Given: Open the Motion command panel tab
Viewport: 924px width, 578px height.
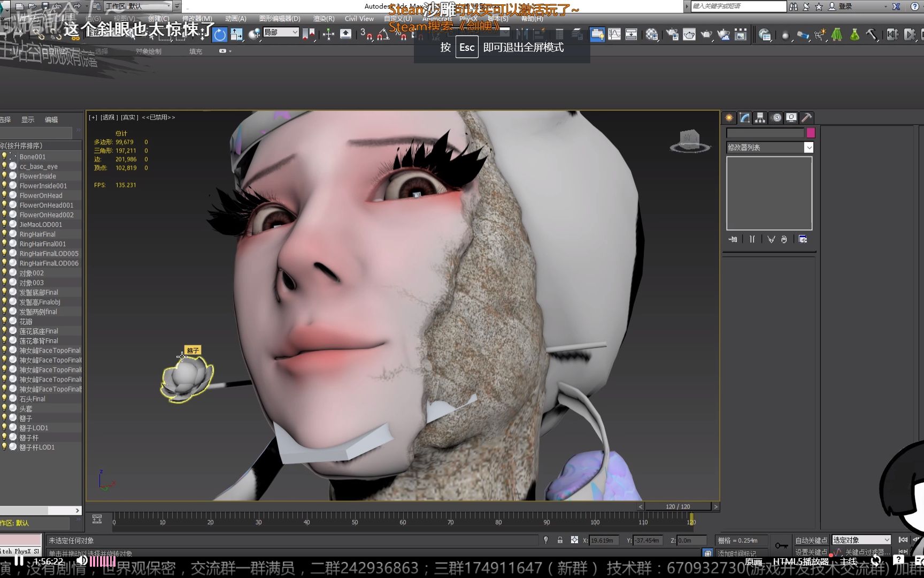Looking at the screenshot, I should click(x=776, y=118).
